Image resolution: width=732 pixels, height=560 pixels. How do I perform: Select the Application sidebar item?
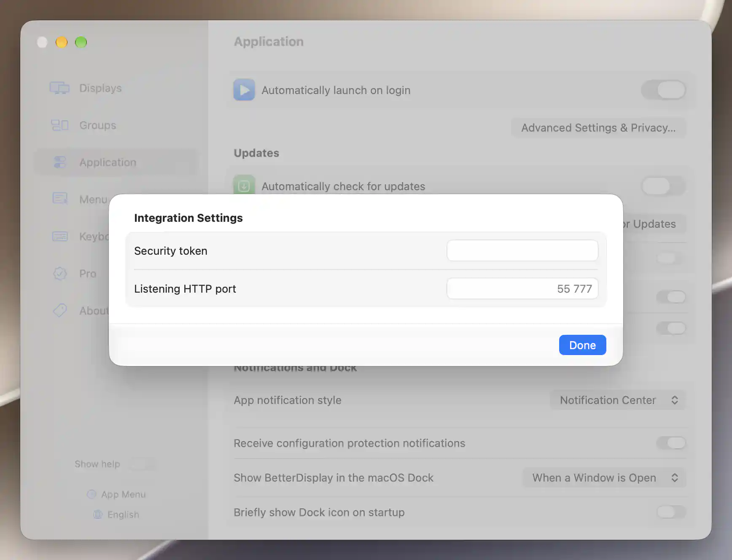coord(116,162)
